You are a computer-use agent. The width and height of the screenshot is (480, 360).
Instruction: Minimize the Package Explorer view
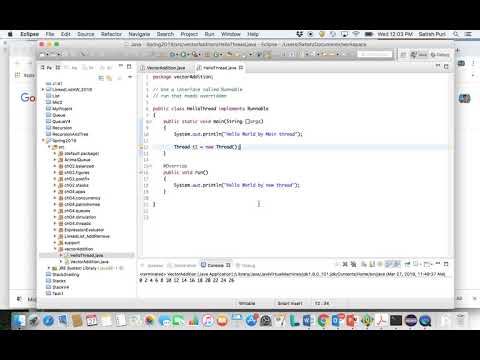[x=121, y=67]
